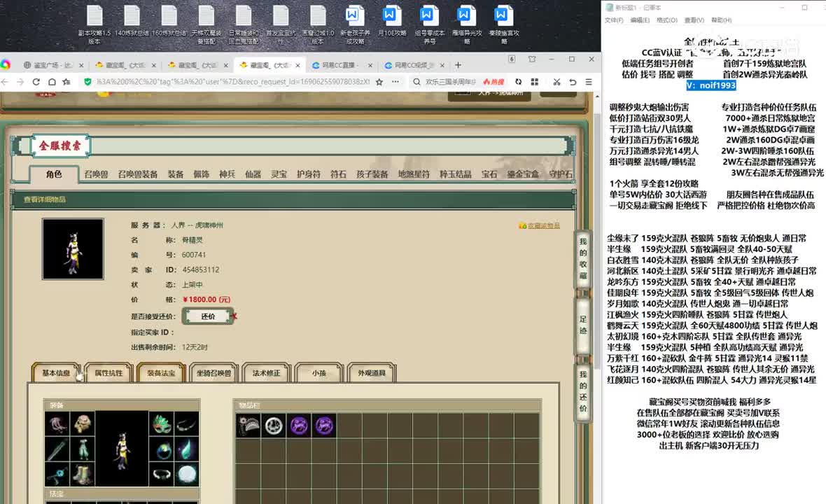The width and height of the screenshot is (826, 504).
Task: Select the 角色 category tab
Action: (54, 174)
